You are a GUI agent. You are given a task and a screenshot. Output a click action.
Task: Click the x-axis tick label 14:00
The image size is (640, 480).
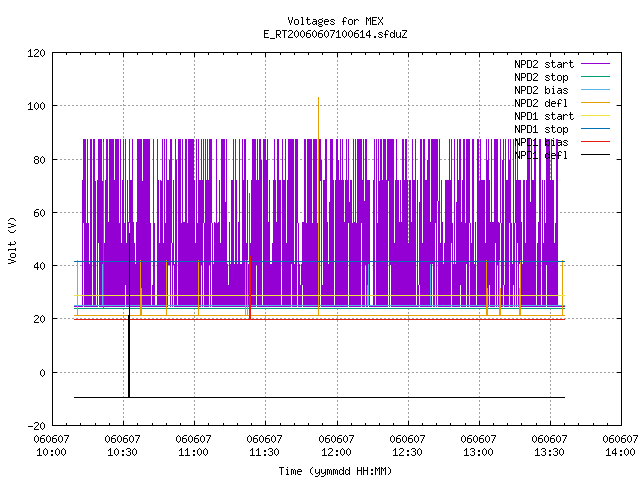click(620, 452)
